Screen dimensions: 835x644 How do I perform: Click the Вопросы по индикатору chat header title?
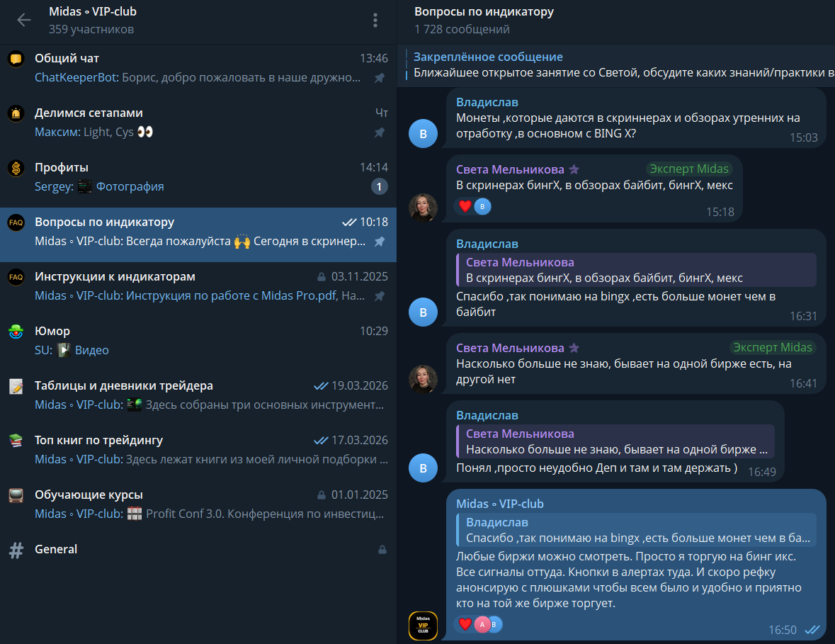484,12
